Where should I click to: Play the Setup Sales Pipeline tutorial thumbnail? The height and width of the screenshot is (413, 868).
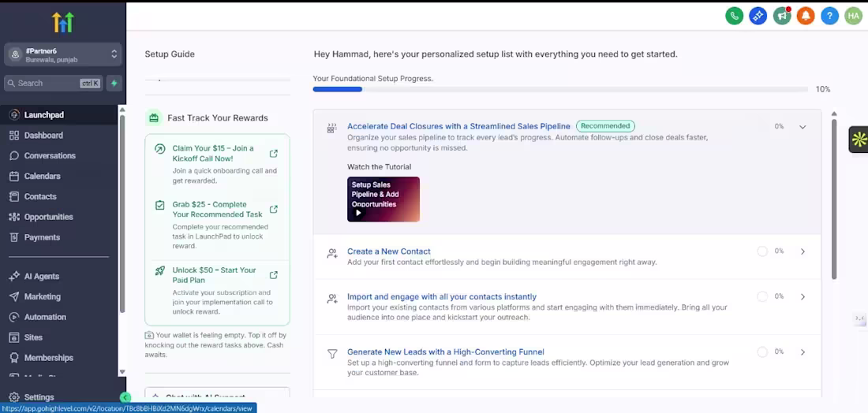[x=383, y=199]
